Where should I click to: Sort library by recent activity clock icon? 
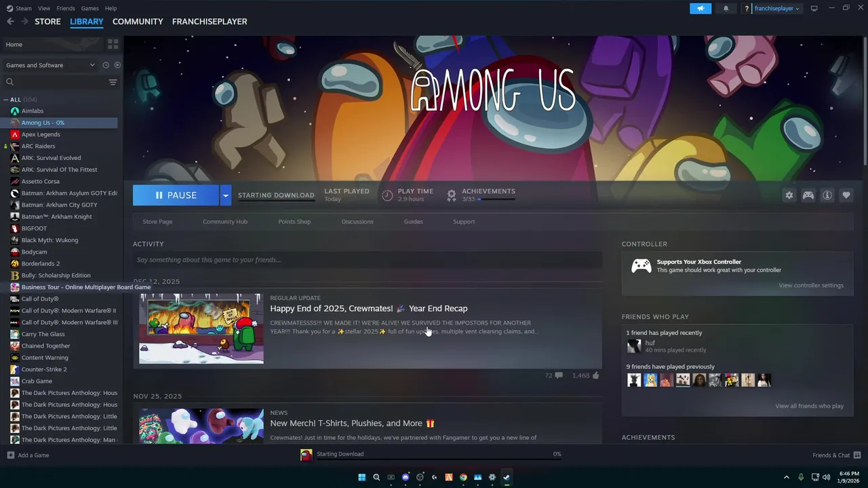(x=106, y=65)
